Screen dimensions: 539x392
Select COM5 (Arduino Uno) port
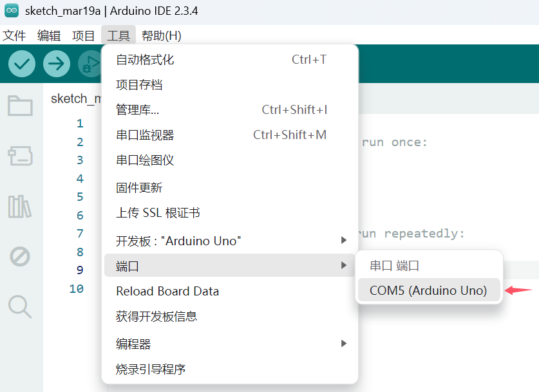click(x=428, y=290)
